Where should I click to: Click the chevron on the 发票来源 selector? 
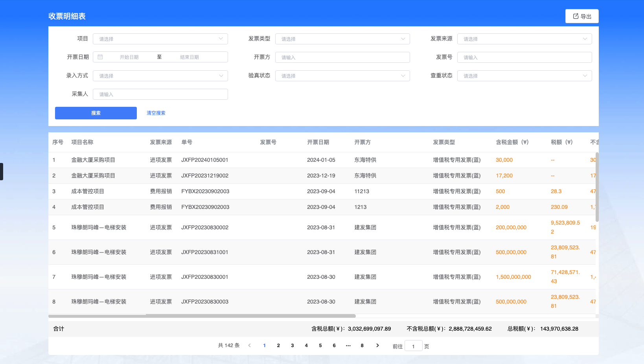585,39
